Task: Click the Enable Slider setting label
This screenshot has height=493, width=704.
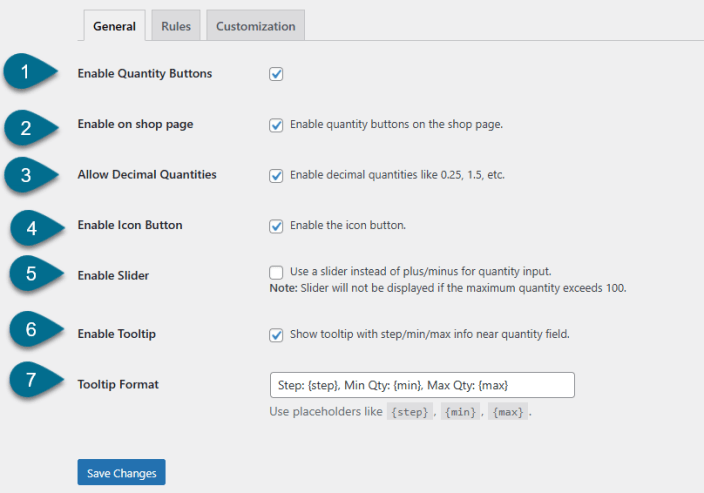Action: (113, 276)
